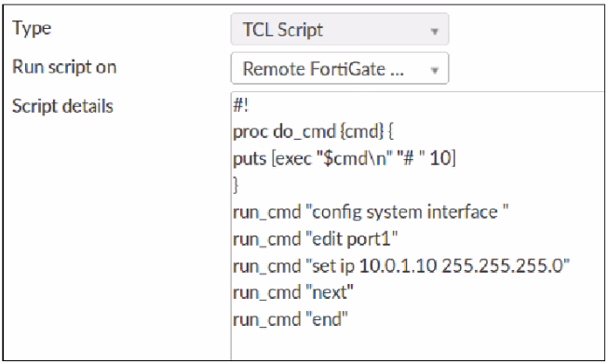The image size is (608, 364).
Task: Click the arrow on the TCL Script dropdown
Action: pos(434,32)
